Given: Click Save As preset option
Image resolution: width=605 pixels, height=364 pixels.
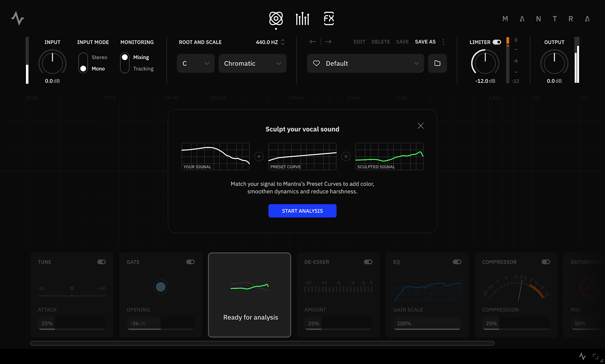Looking at the screenshot, I should (x=425, y=42).
